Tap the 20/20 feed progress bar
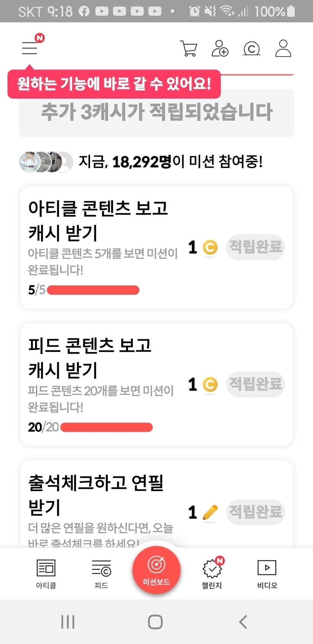 106,427
